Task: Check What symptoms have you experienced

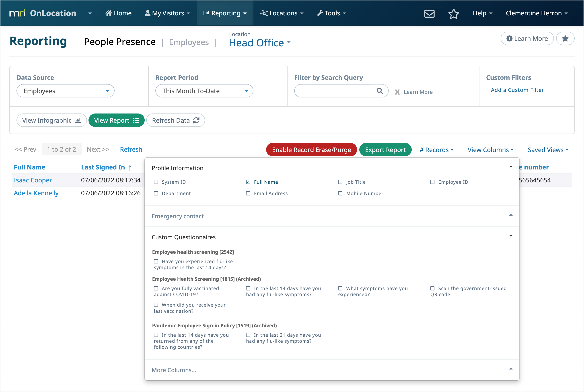Action: [340, 289]
